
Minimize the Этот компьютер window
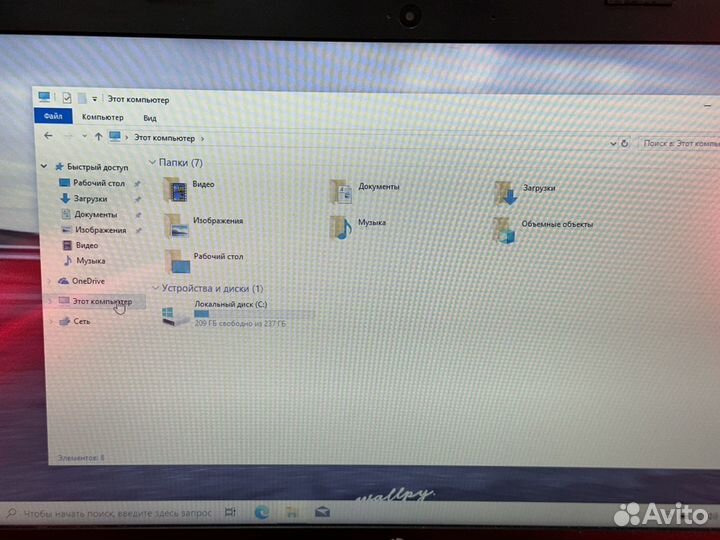[708, 106]
